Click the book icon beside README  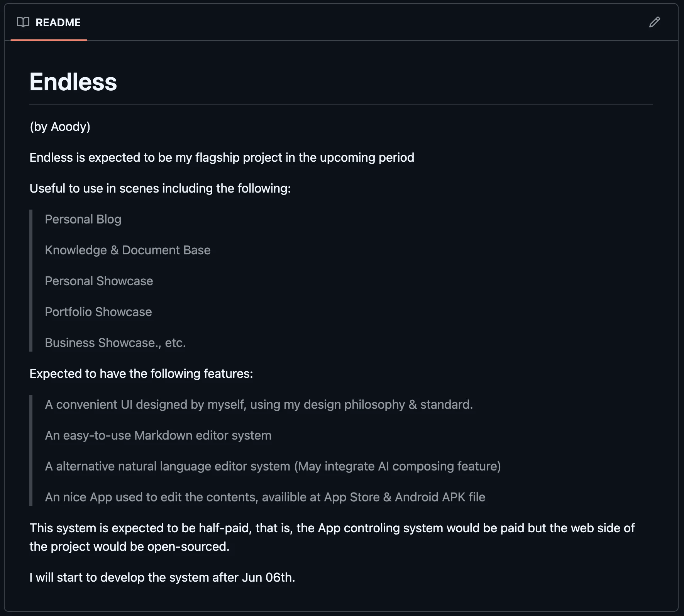click(23, 22)
